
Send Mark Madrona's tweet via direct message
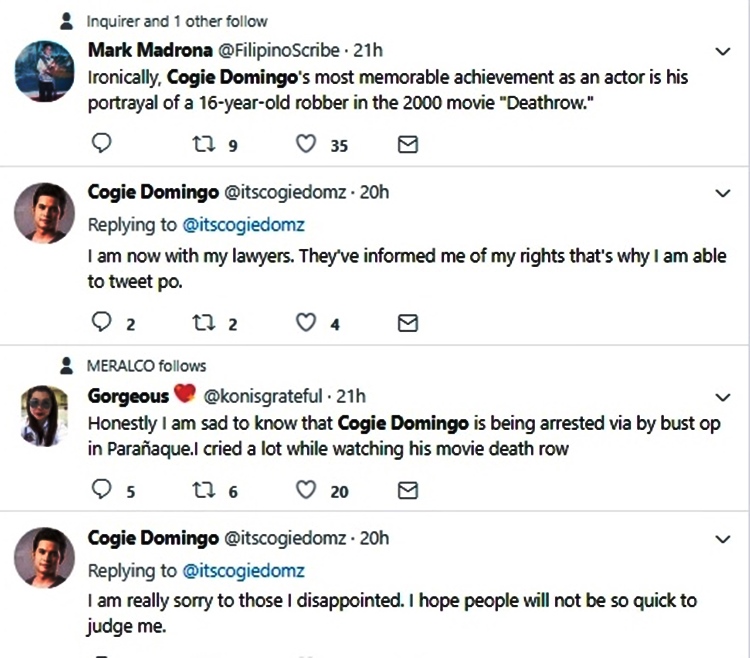pyautogui.click(x=408, y=145)
